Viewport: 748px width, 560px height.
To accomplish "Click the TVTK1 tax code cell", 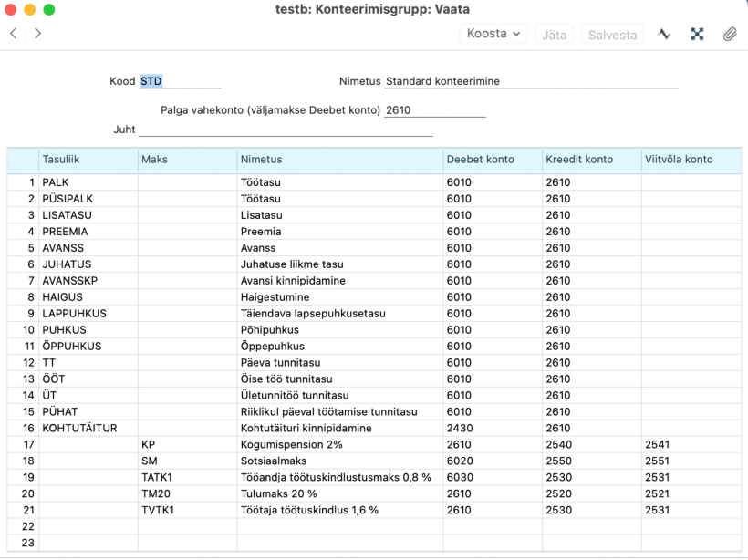I will click(x=188, y=510).
